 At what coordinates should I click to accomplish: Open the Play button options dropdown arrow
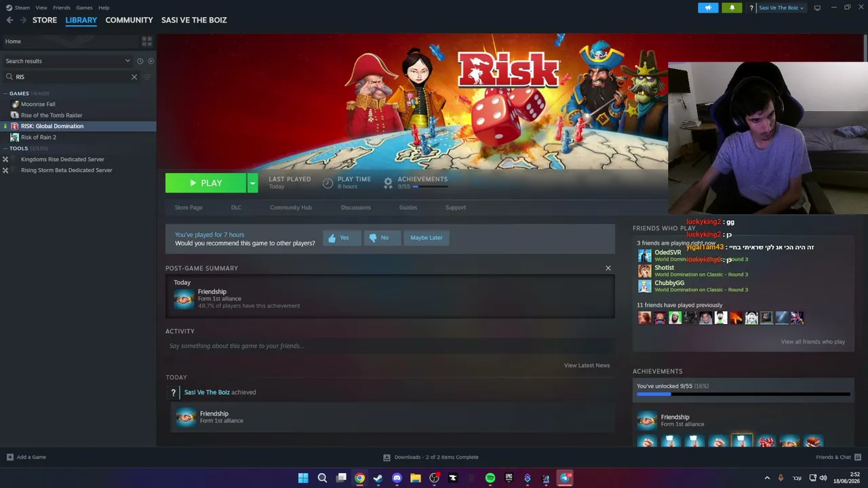point(252,183)
